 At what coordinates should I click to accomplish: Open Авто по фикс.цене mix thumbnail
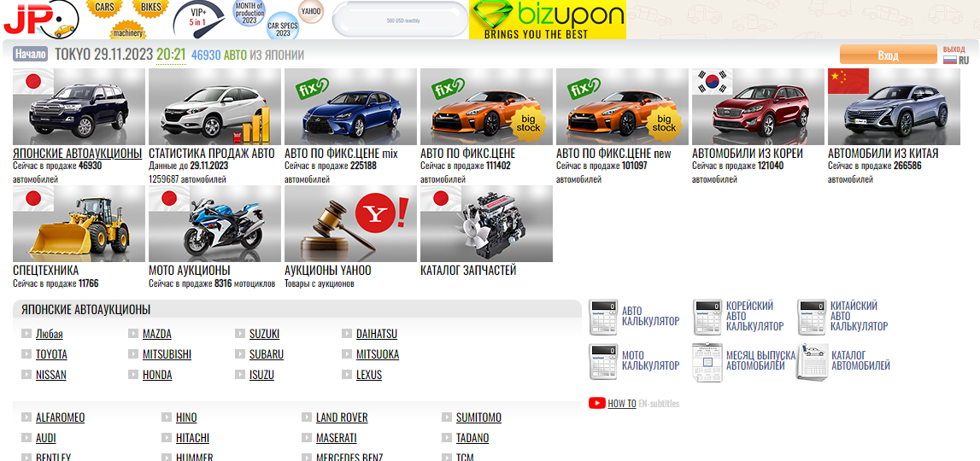pos(350,107)
